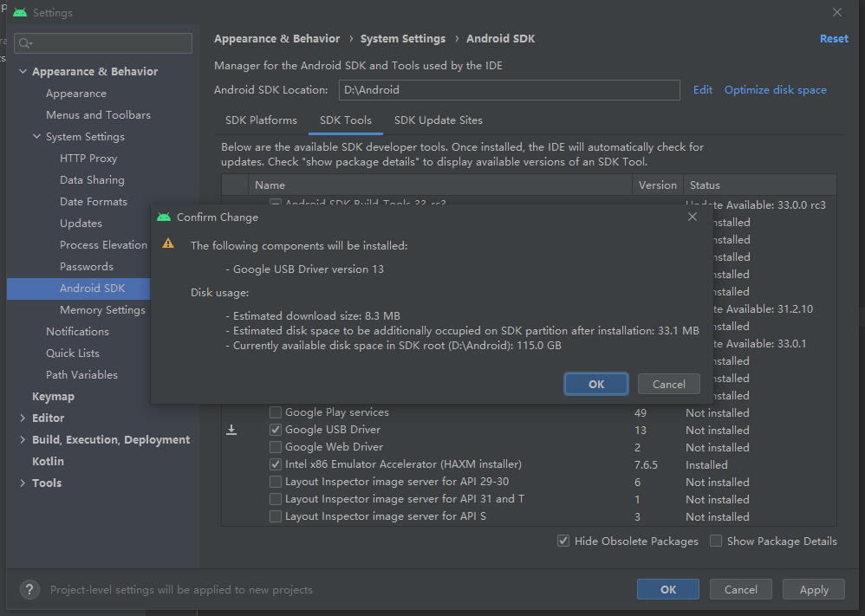Click the warning icon in Confirm Change dialog
Screen dimensions: 865x616
point(168,244)
